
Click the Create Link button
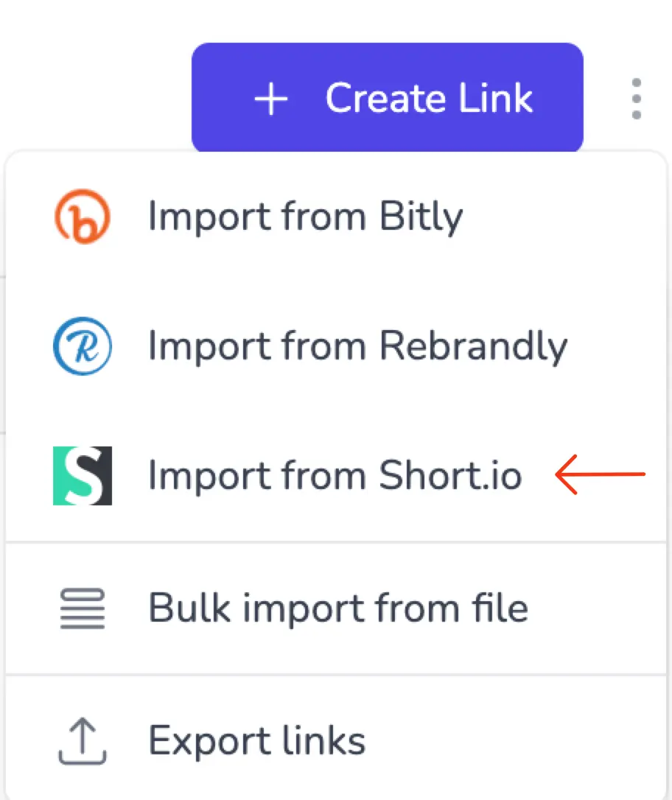point(387,97)
